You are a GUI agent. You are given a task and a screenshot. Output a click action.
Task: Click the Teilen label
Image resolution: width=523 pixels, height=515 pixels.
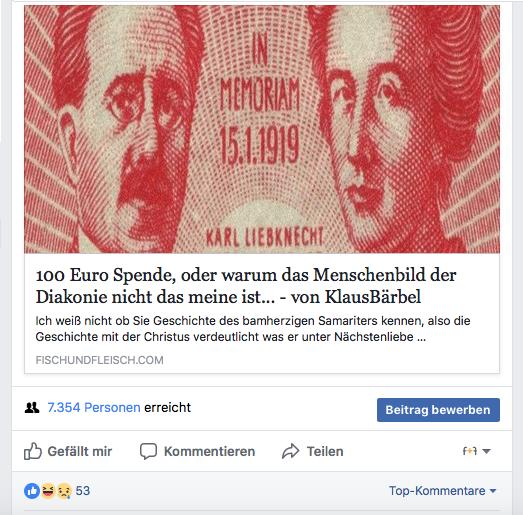tap(325, 451)
